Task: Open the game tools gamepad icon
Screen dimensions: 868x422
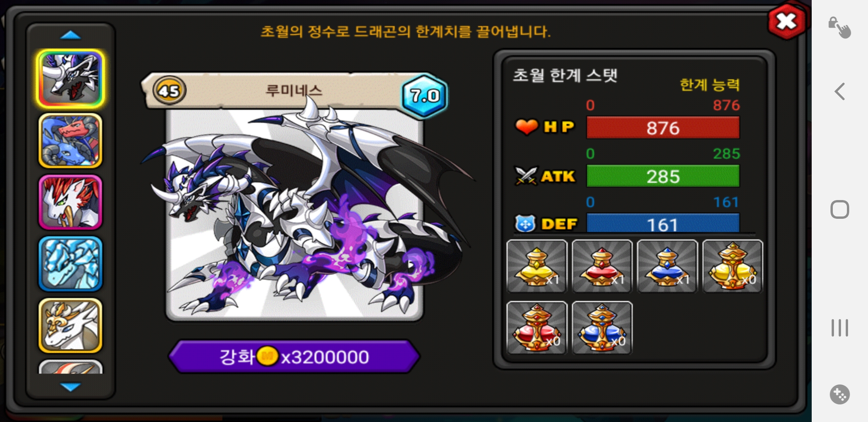Action: pyautogui.click(x=840, y=394)
